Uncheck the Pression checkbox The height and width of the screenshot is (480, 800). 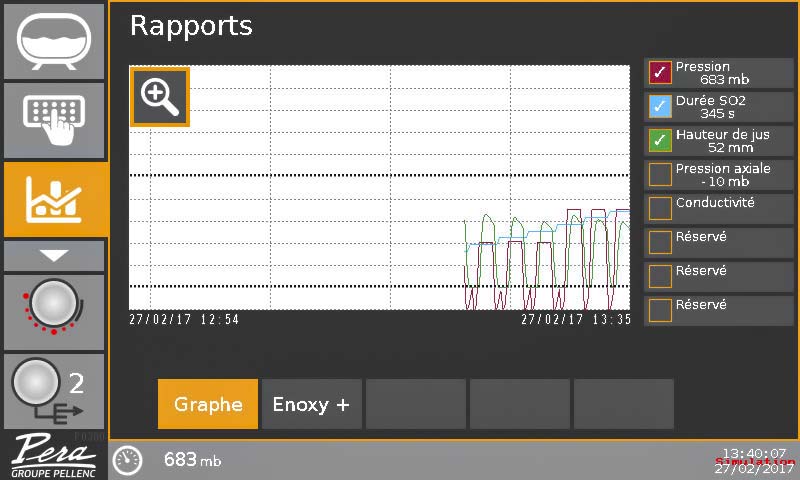(660, 72)
